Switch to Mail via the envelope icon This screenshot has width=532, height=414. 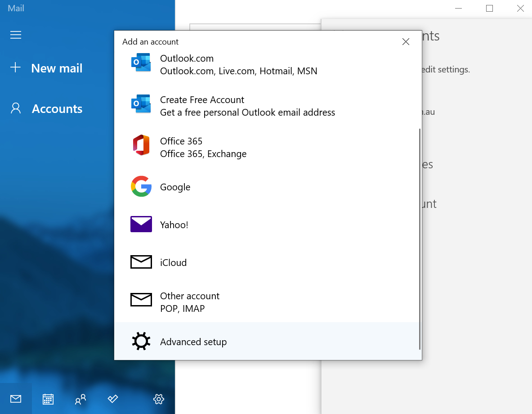[16, 399]
